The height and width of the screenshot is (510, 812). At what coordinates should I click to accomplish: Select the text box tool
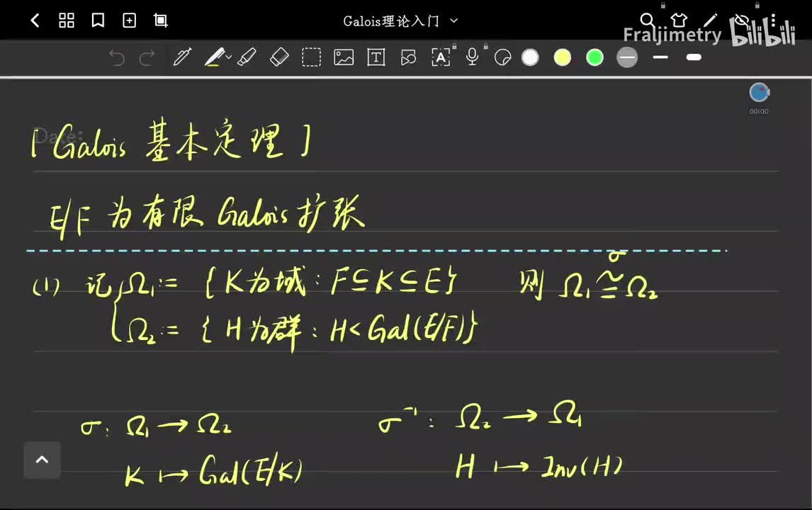pyautogui.click(x=376, y=57)
